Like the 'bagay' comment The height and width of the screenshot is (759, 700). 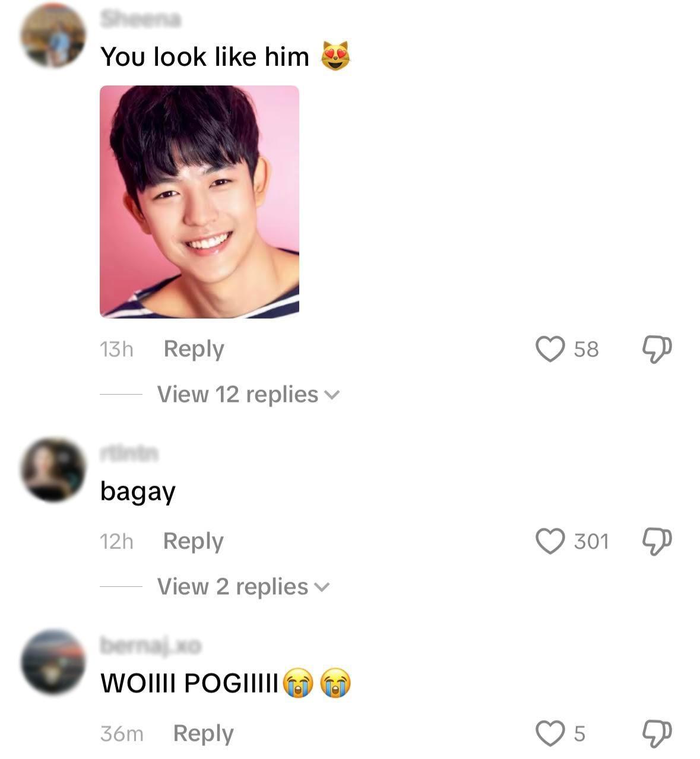(550, 541)
